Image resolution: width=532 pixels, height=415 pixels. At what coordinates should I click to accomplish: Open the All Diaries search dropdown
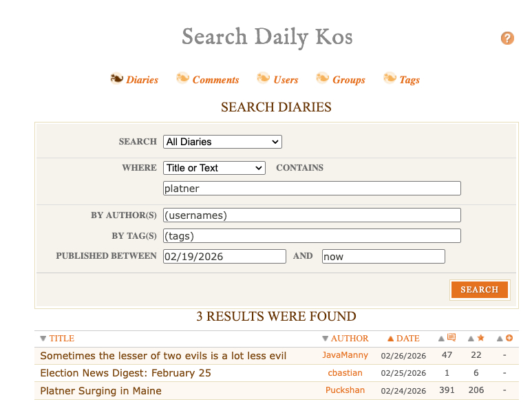[x=222, y=142]
